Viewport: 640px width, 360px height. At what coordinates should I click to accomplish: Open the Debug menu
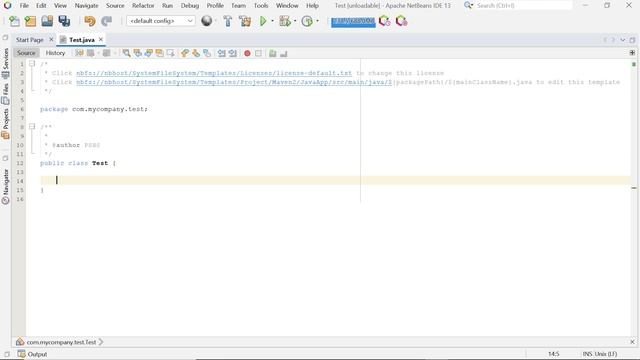point(190,6)
